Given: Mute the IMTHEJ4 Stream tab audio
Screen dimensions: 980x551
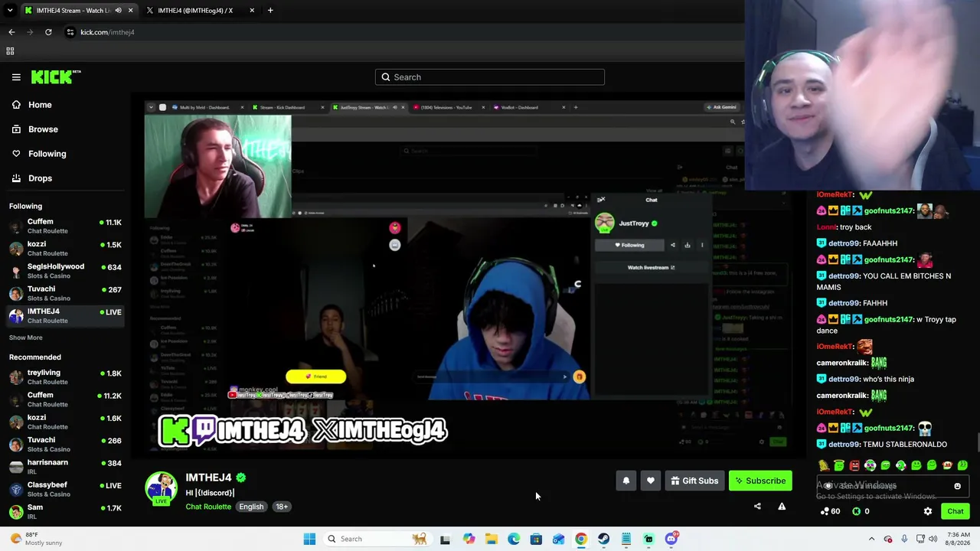Looking at the screenshot, I should [x=118, y=10].
